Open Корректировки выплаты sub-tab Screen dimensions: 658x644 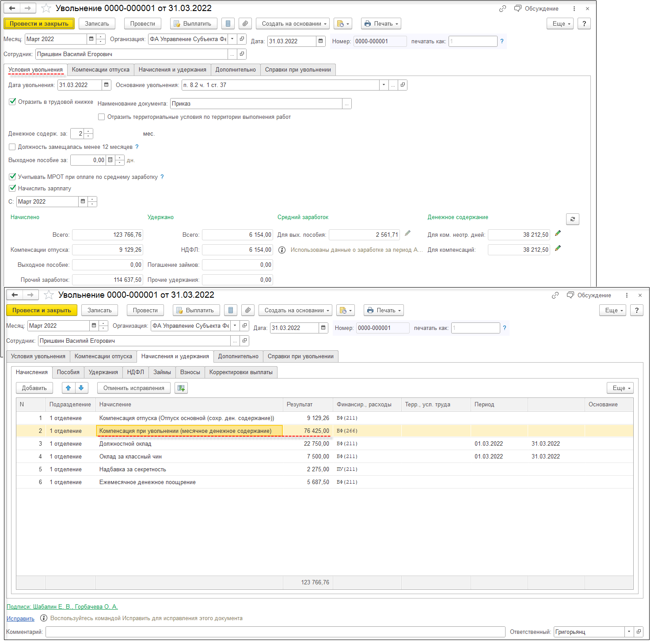(241, 372)
